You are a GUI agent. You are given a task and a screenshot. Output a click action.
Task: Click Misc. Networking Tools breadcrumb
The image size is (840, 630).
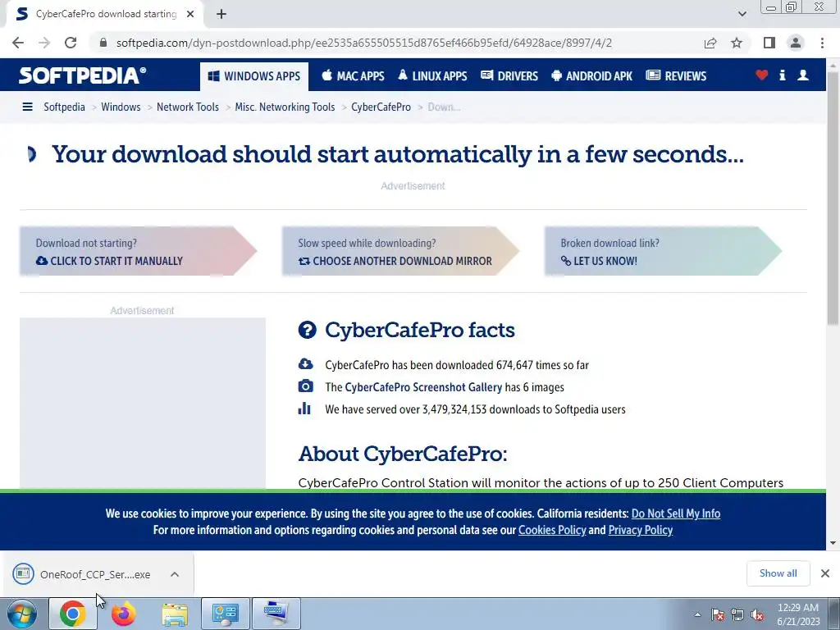tap(285, 107)
